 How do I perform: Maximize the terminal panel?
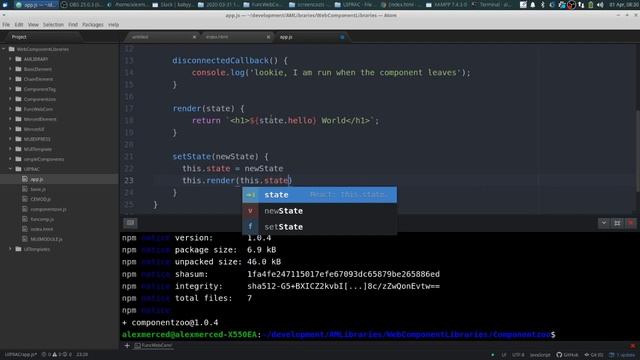[x=617, y=223]
